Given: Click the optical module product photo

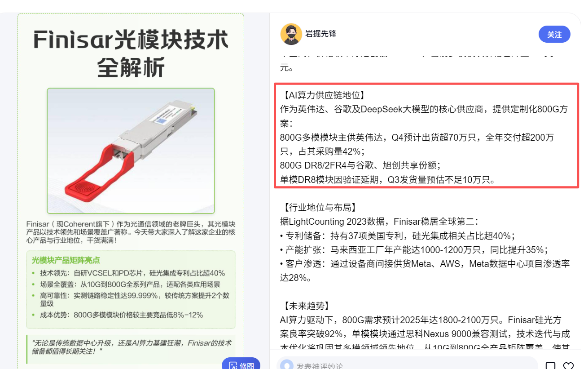Looking at the screenshot, I should [x=131, y=151].
